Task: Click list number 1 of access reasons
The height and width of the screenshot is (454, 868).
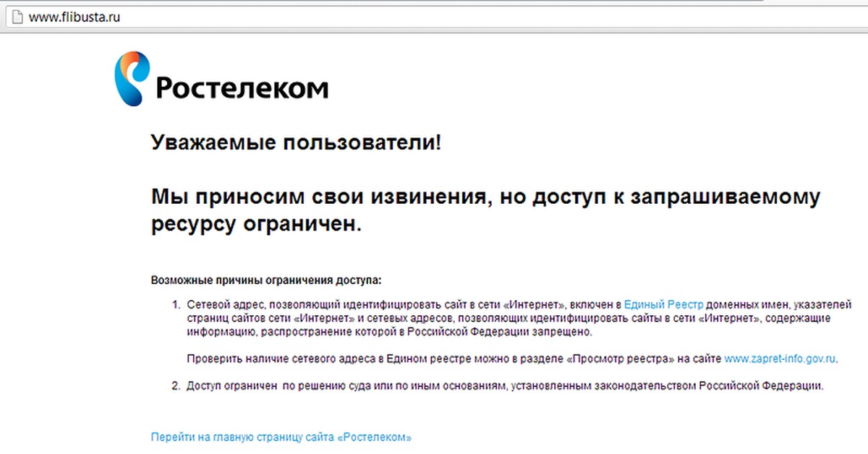Action: [176, 304]
